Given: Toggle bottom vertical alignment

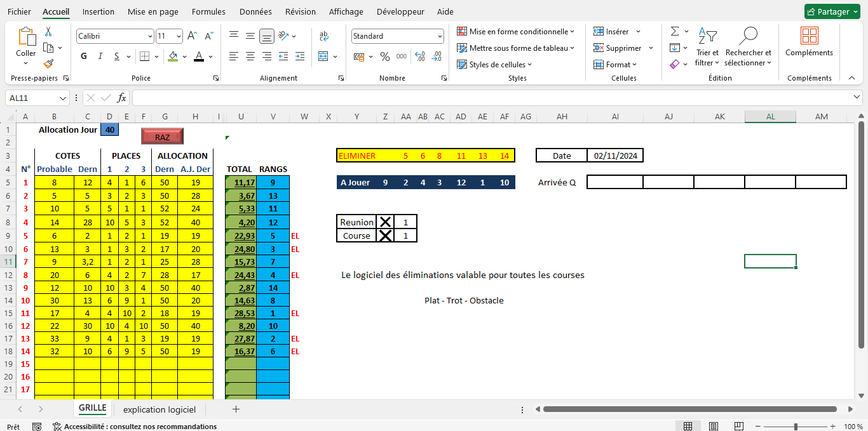Looking at the screenshot, I should point(267,36).
